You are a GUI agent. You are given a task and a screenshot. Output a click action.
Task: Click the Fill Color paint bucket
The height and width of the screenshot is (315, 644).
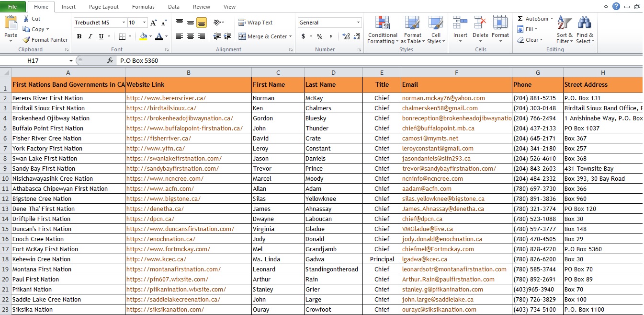[x=143, y=36]
